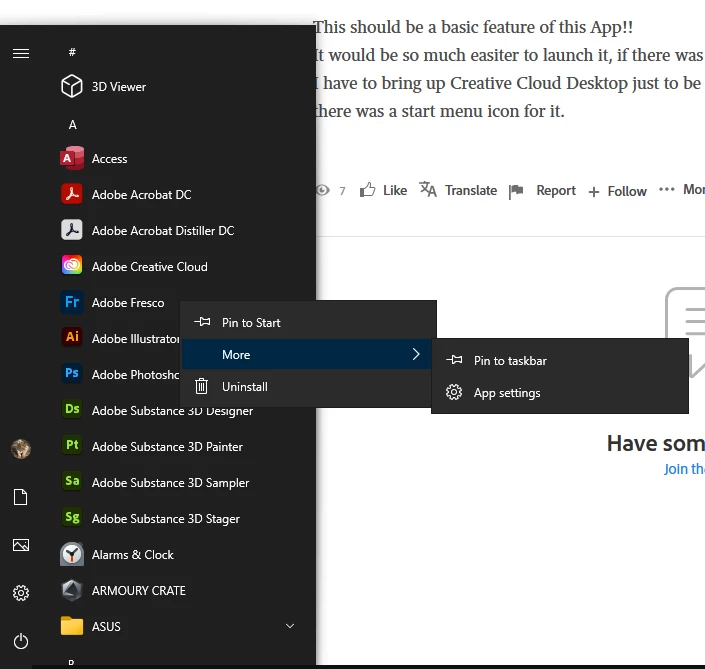Click the Translate link on the post
The image size is (705, 669).
pos(471,191)
